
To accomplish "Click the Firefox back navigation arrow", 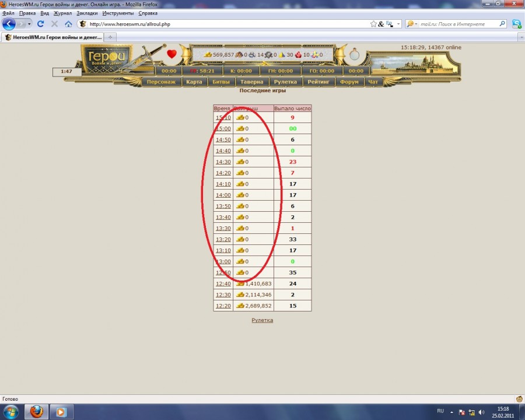I will click(x=9, y=24).
